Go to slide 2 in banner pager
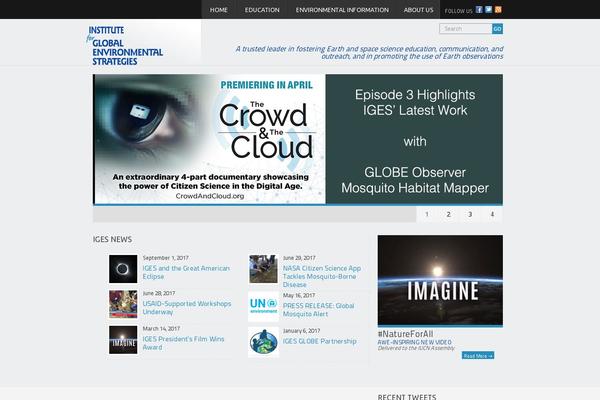Viewport: 600px width, 400px height. 448,214
